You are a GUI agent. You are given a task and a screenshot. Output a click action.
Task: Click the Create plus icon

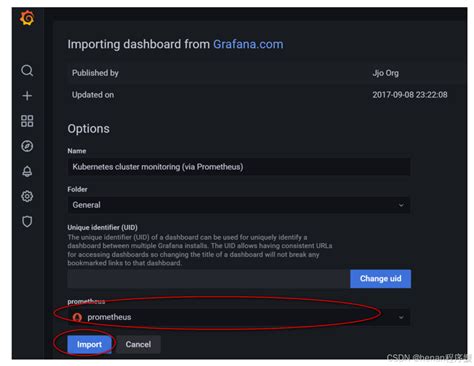[27, 96]
